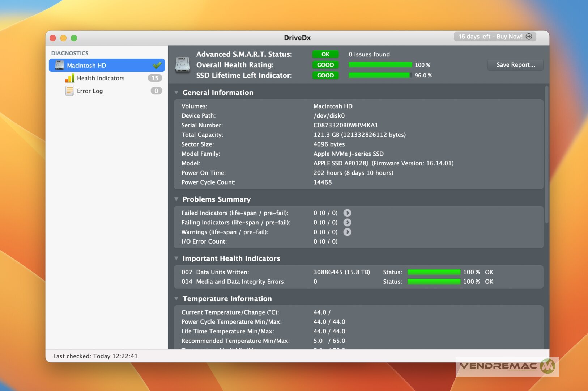588x391 pixels.
Task: Click the Save Report button
Action: (x=515, y=65)
